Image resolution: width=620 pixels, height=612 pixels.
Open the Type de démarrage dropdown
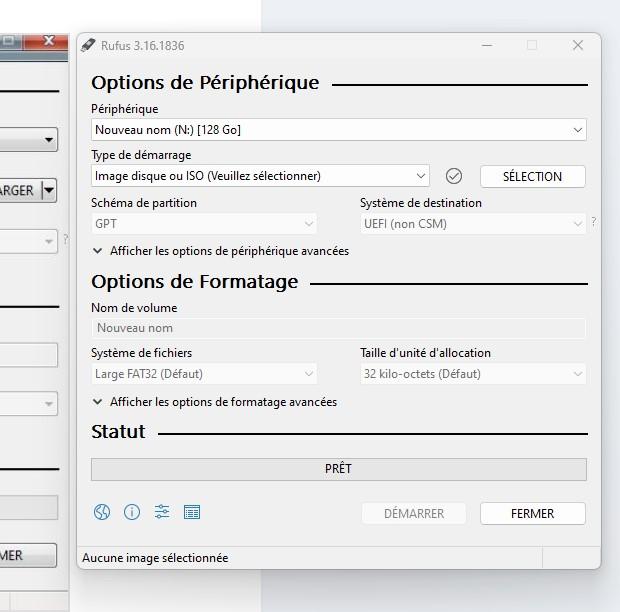[260, 176]
